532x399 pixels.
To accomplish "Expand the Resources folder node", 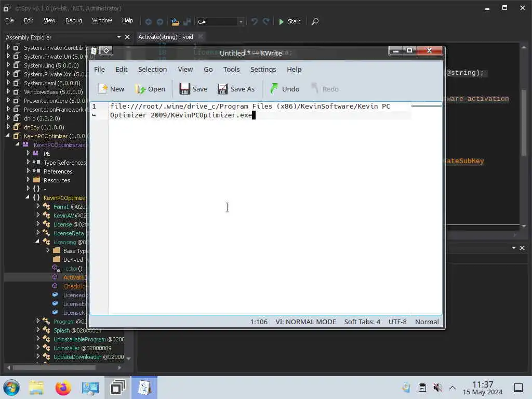I will coord(28,179).
